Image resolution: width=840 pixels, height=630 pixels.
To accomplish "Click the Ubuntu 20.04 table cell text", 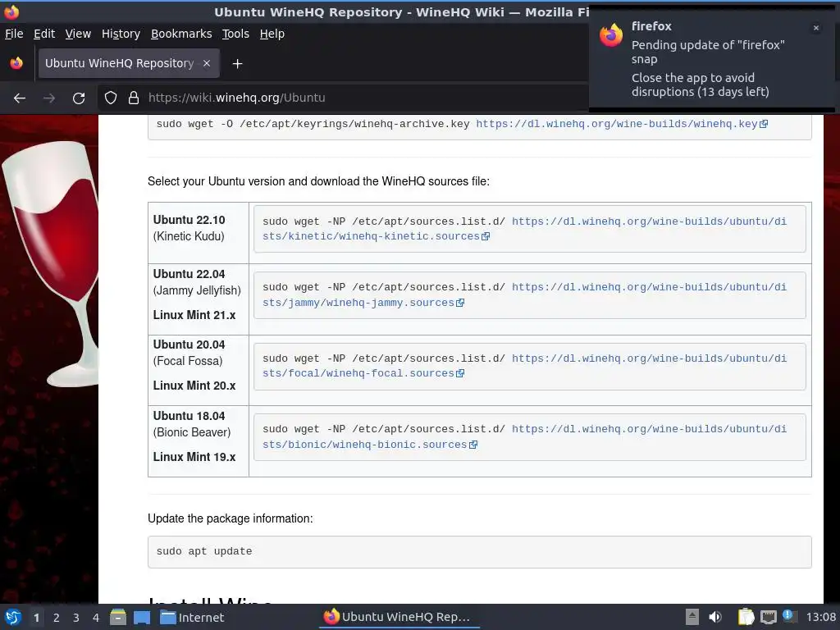I will [189, 345].
